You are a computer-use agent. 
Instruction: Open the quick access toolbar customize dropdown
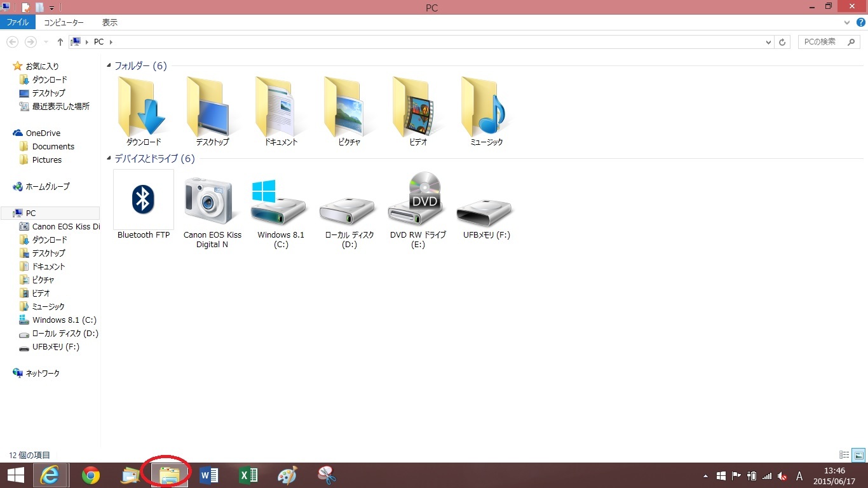[x=52, y=8]
